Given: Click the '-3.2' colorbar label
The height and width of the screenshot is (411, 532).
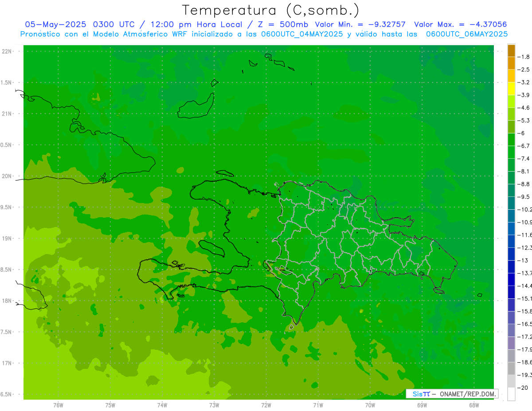Looking at the screenshot, I should pyautogui.click(x=524, y=82).
